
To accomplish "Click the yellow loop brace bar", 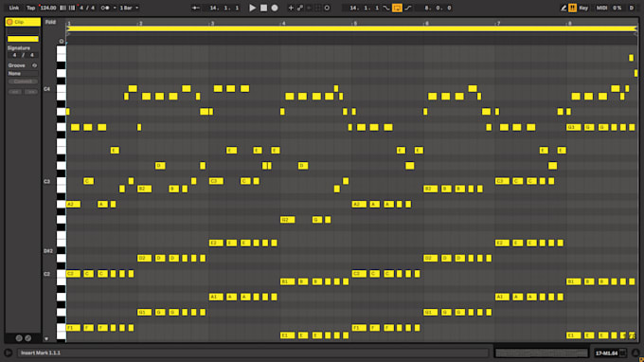I will click(x=351, y=28).
